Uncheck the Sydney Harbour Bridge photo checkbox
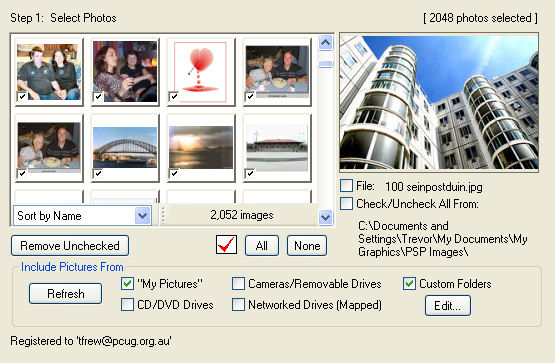Image resolution: width=555 pixels, height=363 pixels. (x=98, y=173)
